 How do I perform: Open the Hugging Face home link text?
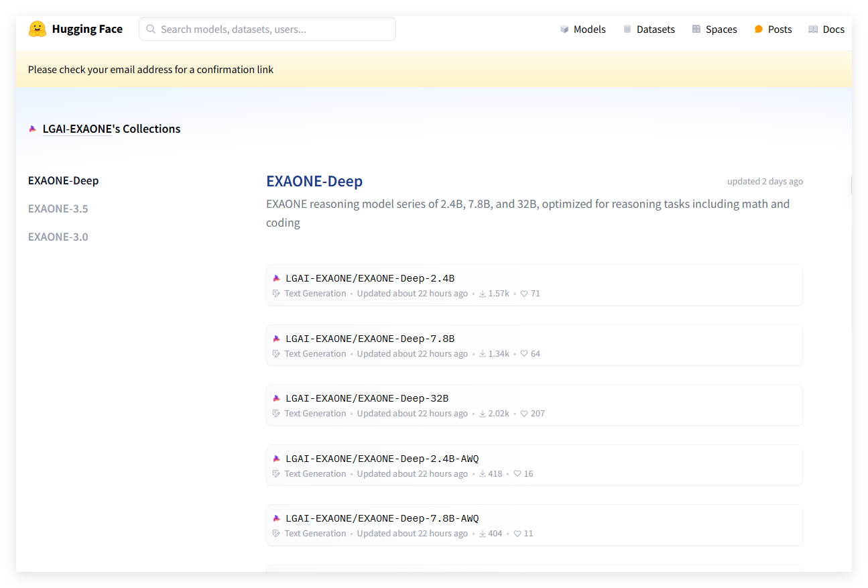(x=87, y=29)
